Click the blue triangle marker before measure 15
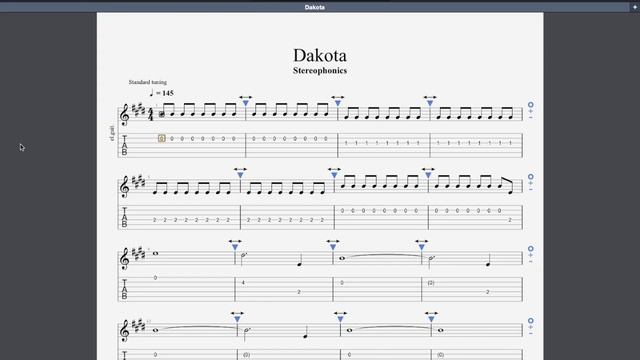 [340, 319]
